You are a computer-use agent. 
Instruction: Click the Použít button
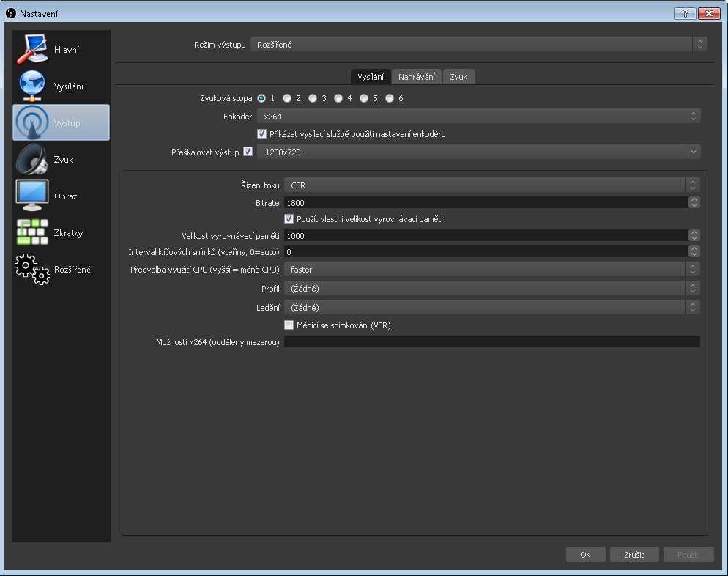pyautogui.click(x=688, y=555)
